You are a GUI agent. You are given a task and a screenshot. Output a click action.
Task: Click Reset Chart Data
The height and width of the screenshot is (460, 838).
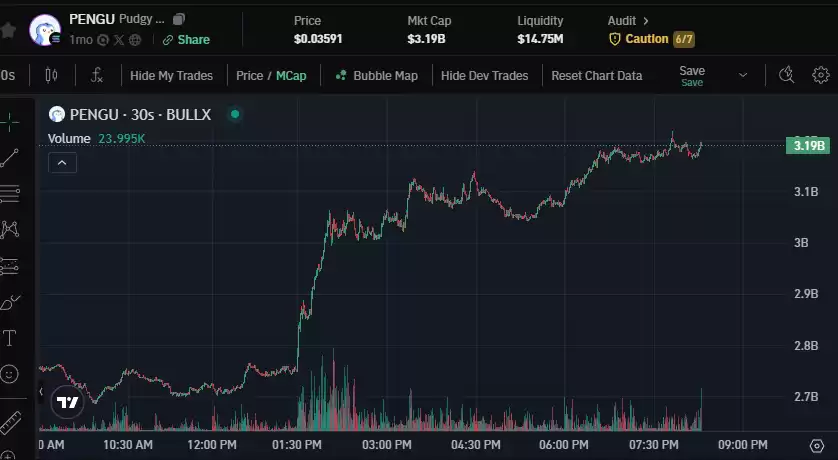(x=596, y=76)
